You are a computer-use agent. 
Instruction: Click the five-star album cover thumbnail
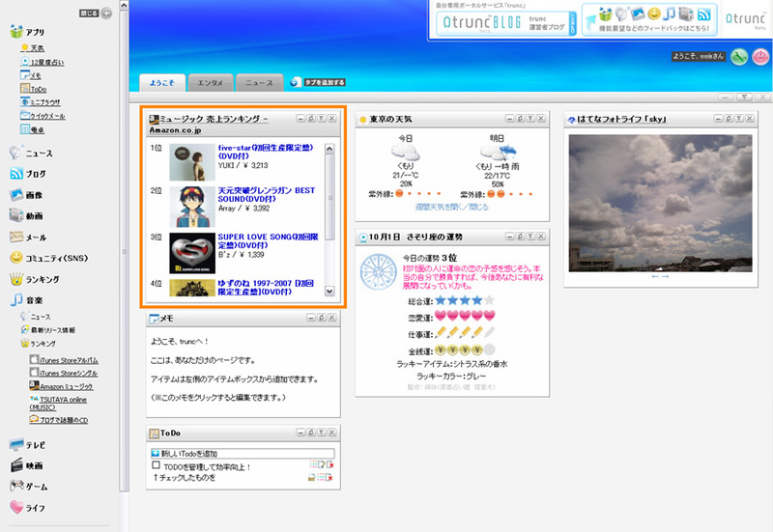click(192, 162)
